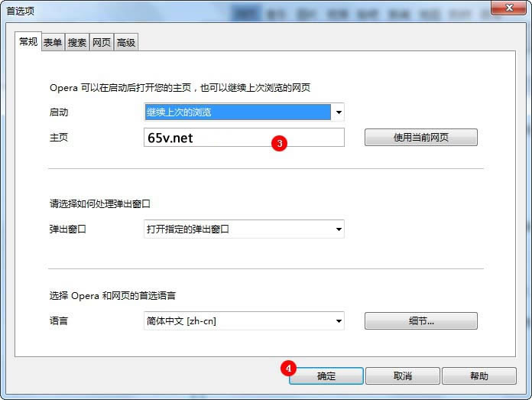Click the 细节... button
Image resolution: width=532 pixels, height=400 pixels.
tap(421, 321)
